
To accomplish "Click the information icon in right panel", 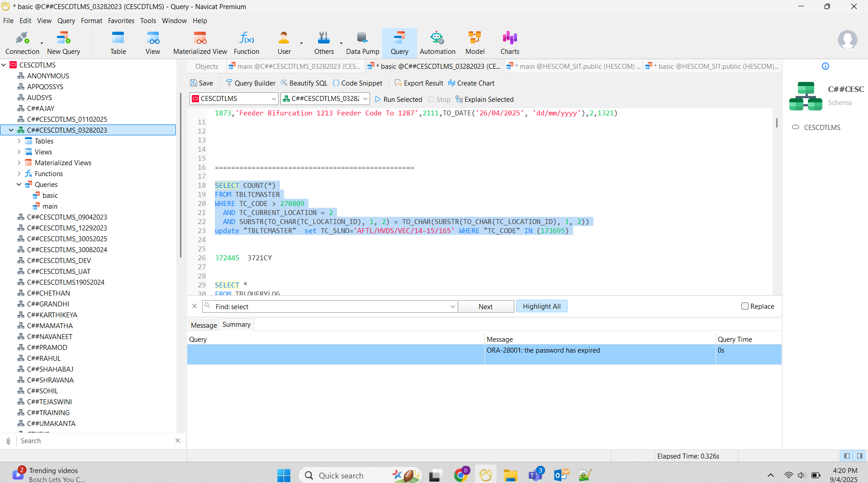I will 825,67.
